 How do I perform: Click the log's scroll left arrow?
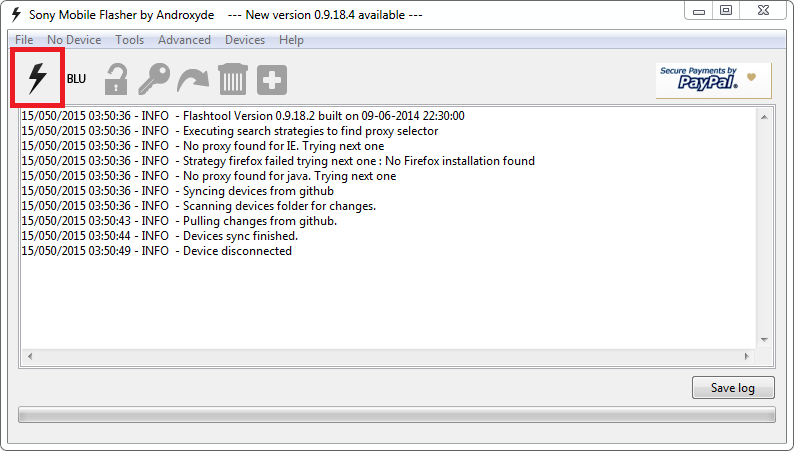(30, 356)
